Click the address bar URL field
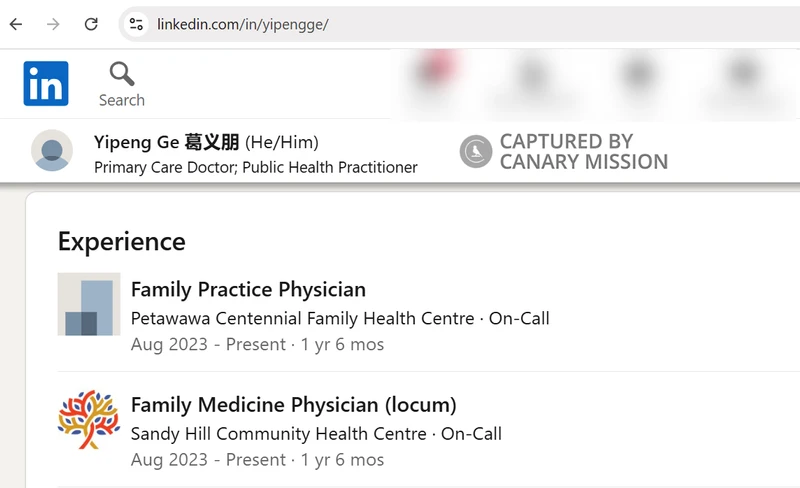The width and height of the screenshot is (800, 488). [x=459, y=24]
